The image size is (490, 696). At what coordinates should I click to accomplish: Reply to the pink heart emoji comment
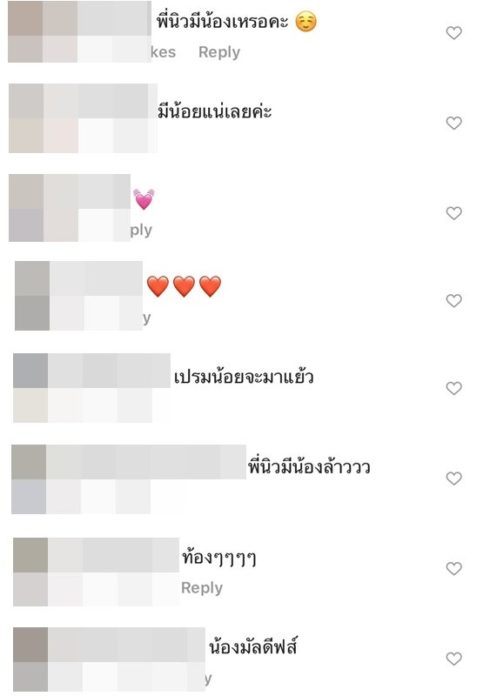click(x=141, y=230)
